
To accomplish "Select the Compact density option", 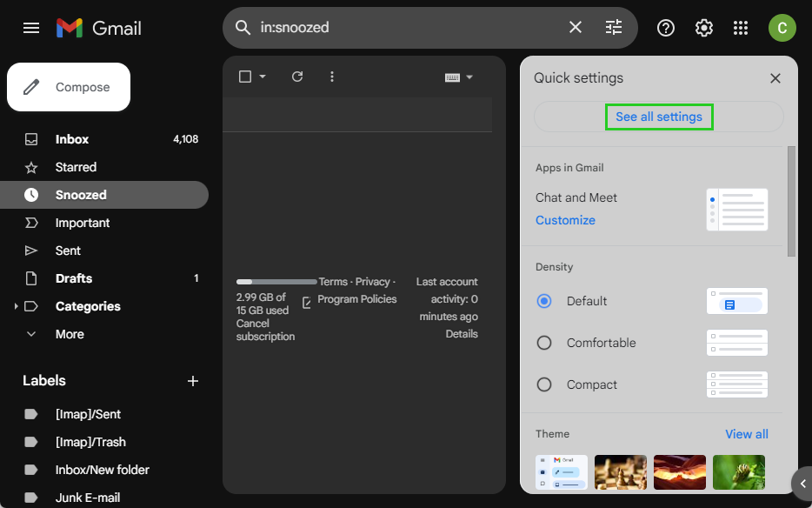I will 544,384.
